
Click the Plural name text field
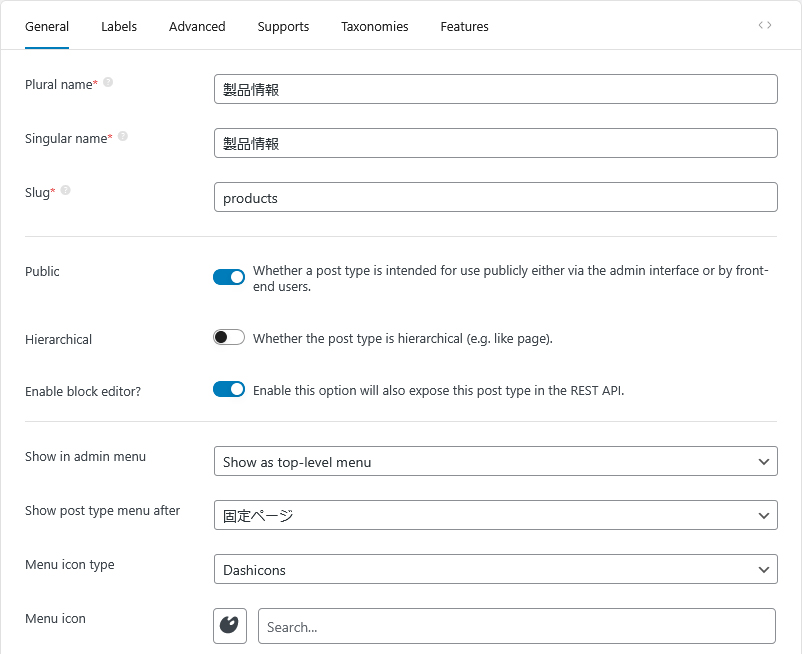pos(495,89)
